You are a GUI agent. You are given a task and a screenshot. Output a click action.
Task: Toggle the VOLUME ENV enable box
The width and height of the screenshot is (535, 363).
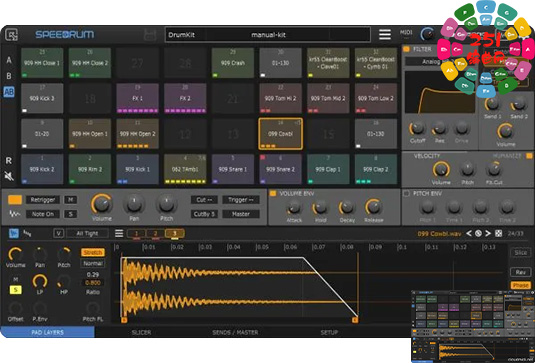pos(273,193)
